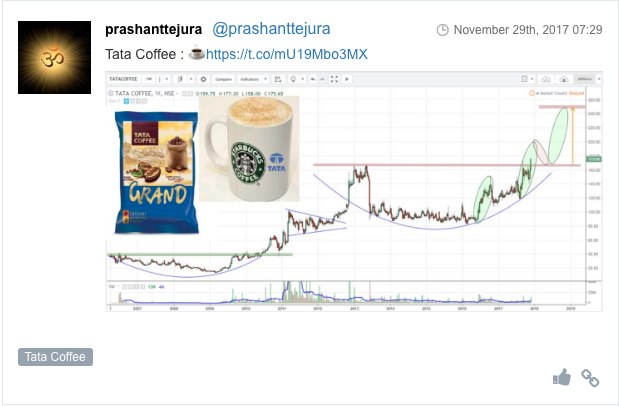Open the chart layout square dropdown
The height and width of the screenshot is (406, 619).
click(527, 79)
